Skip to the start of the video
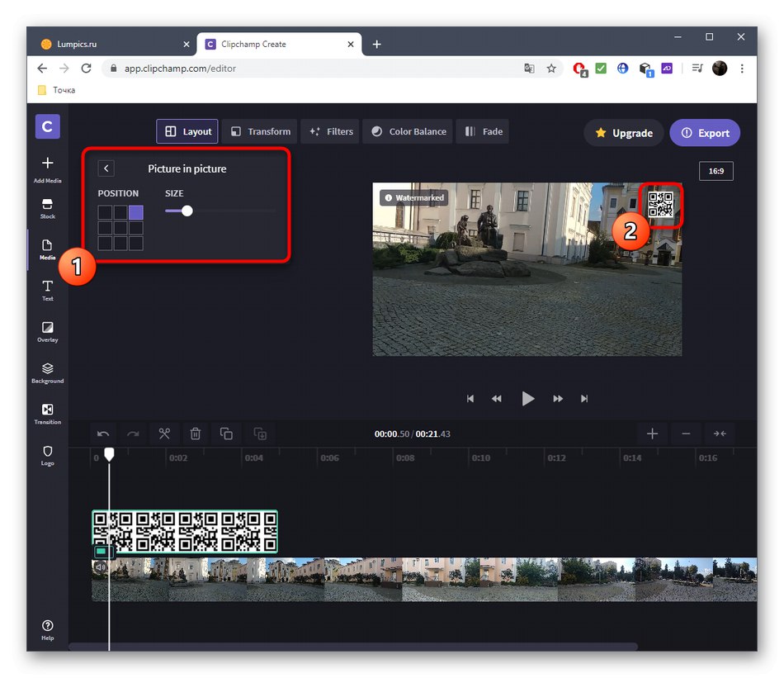The image size is (784, 678). tap(470, 399)
